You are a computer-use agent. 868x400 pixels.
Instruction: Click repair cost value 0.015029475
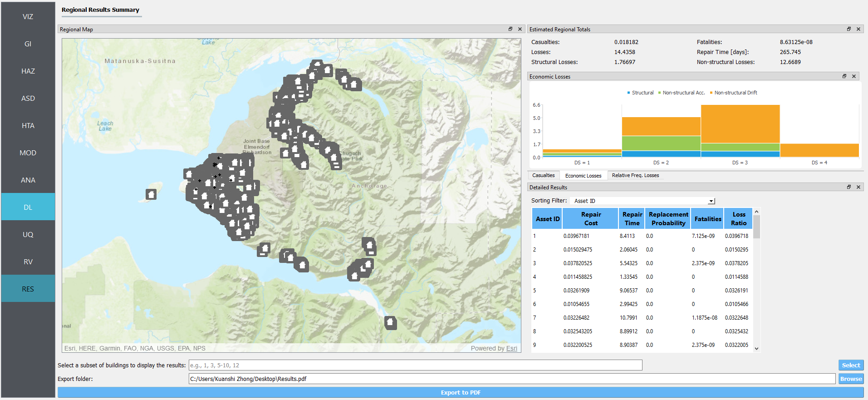click(578, 250)
